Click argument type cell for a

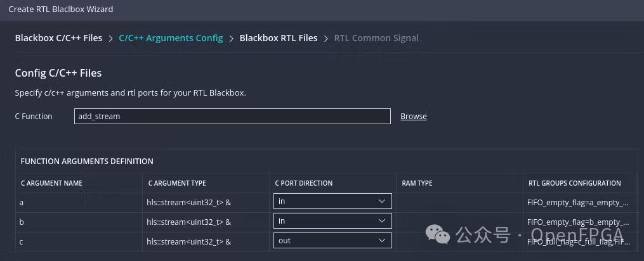coord(189,202)
